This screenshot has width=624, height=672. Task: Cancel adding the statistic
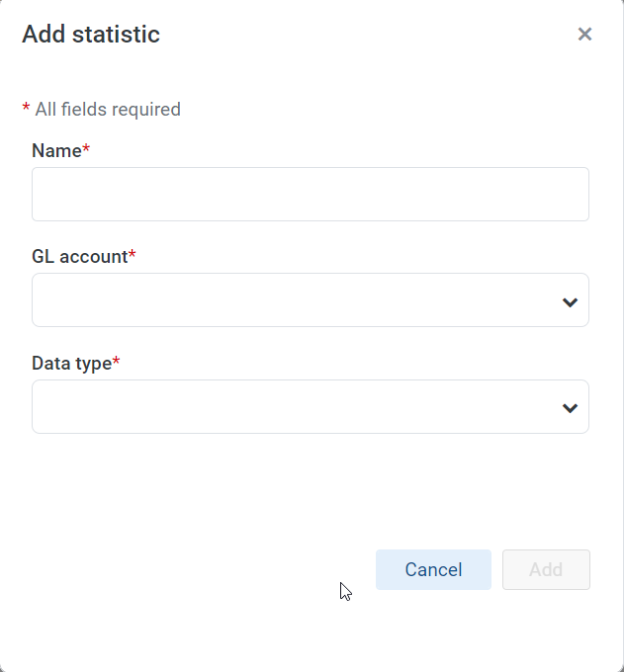click(x=433, y=569)
